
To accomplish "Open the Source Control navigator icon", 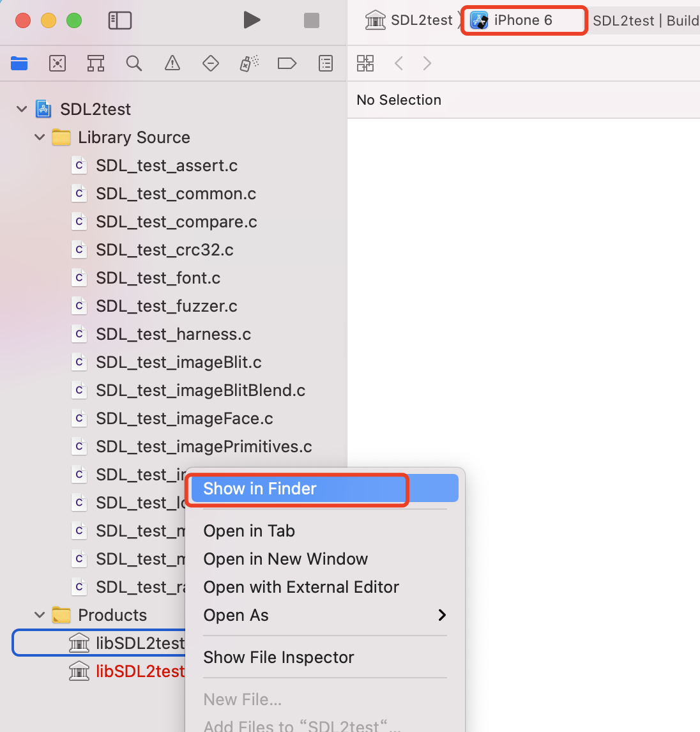I will click(x=57, y=63).
